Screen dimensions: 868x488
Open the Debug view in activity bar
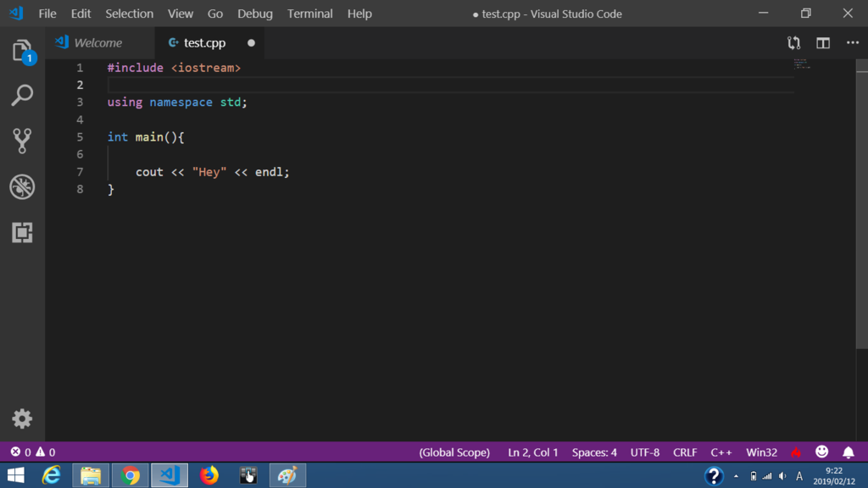[22, 186]
